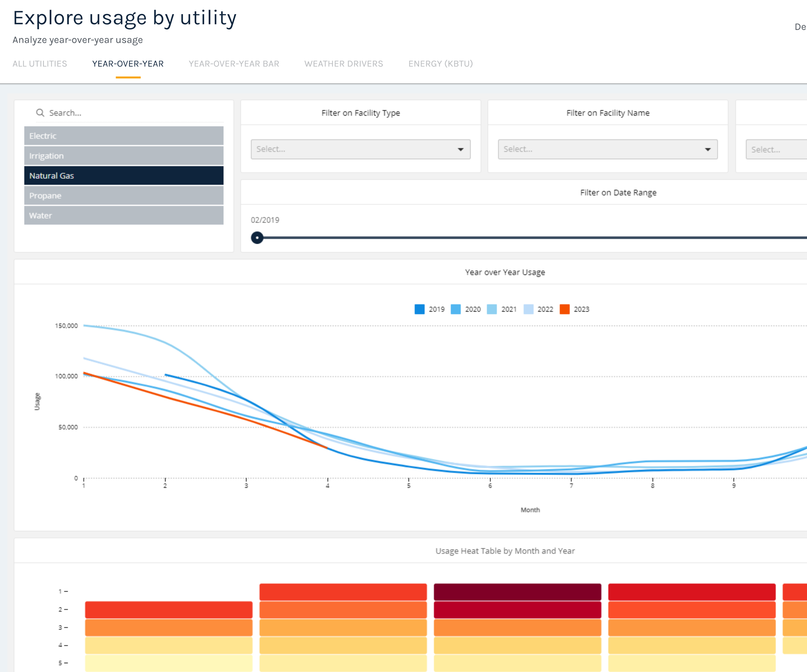This screenshot has width=807, height=672.
Task: Switch to the ALL UTILITIES tab
Action: [x=40, y=64]
